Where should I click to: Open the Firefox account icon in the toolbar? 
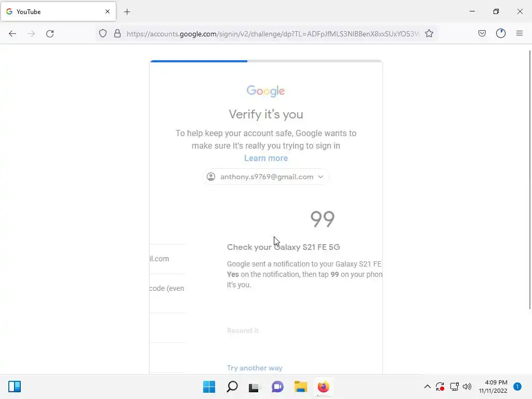coord(501,33)
